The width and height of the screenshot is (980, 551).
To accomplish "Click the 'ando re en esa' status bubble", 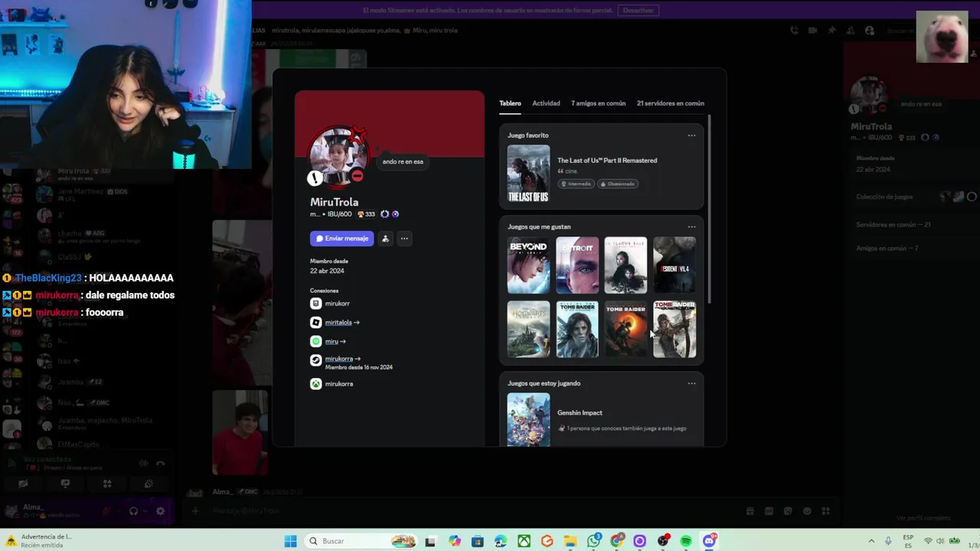I will click(x=403, y=161).
